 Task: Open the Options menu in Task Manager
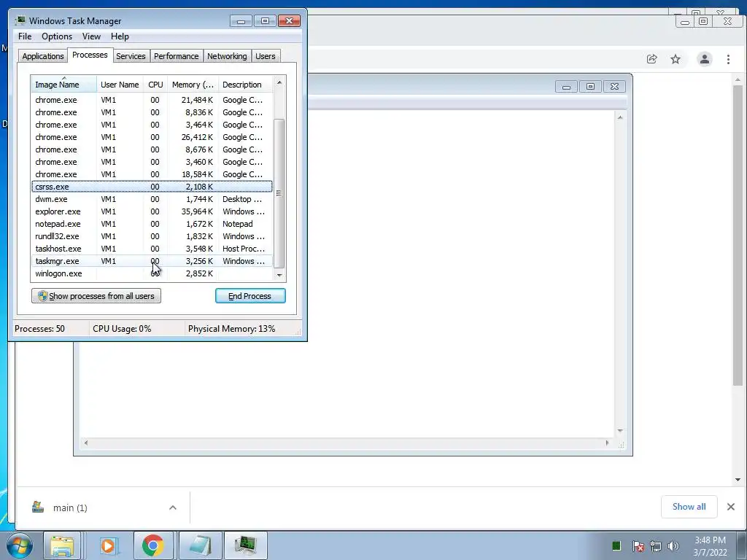[57, 36]
